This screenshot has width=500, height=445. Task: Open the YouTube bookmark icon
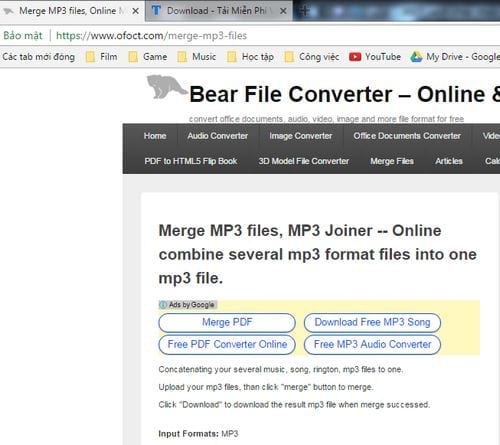pos(355,57)
